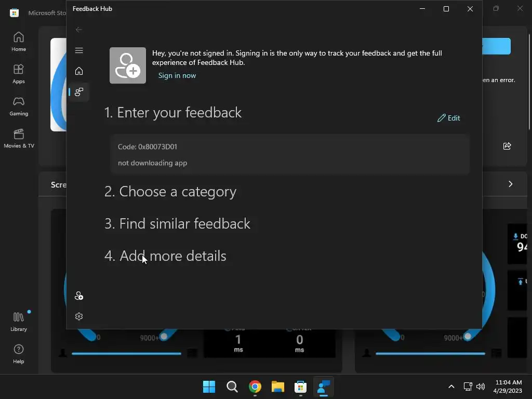This screenshot has width=532, height=399.
Task: Expand step 2 Choose a category
Action: 170,192
